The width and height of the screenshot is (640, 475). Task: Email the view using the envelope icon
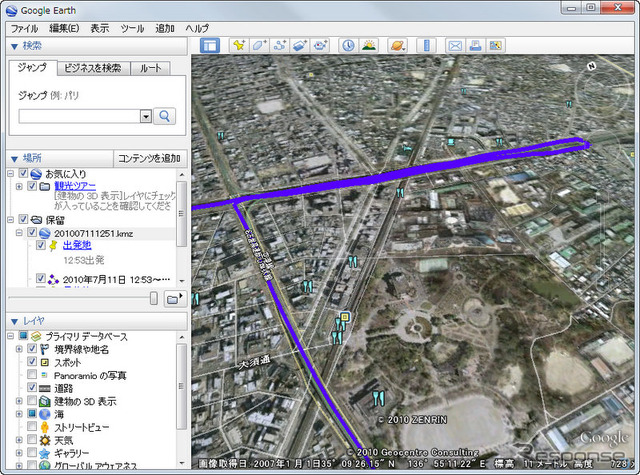(x=455, y=45)
